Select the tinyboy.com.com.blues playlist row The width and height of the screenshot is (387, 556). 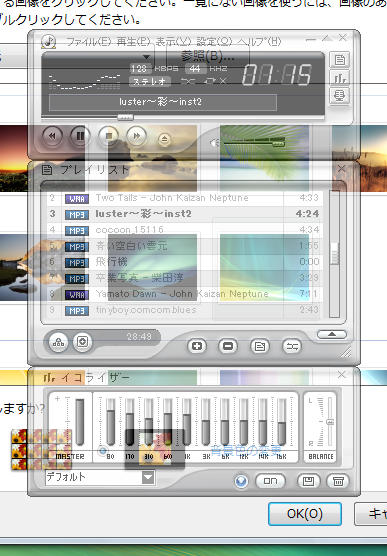pos(184,310)
